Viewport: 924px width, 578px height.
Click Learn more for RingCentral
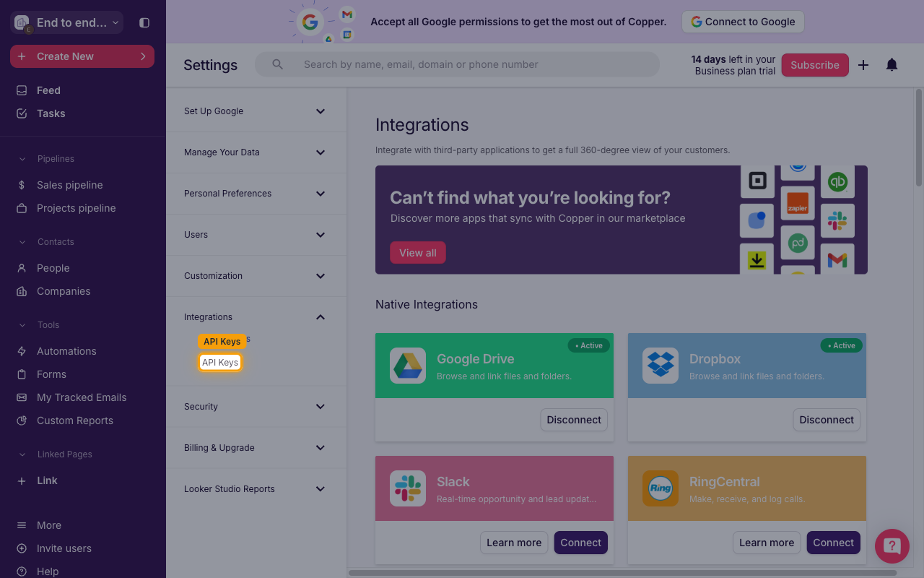[x=767, y=543]
